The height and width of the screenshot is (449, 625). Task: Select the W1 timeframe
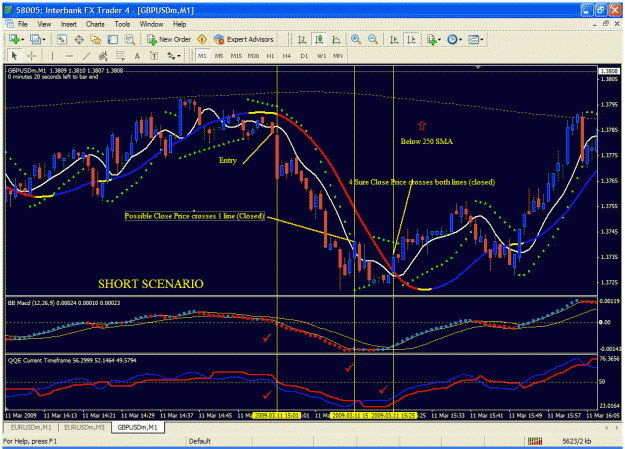(x=321, y=56)
